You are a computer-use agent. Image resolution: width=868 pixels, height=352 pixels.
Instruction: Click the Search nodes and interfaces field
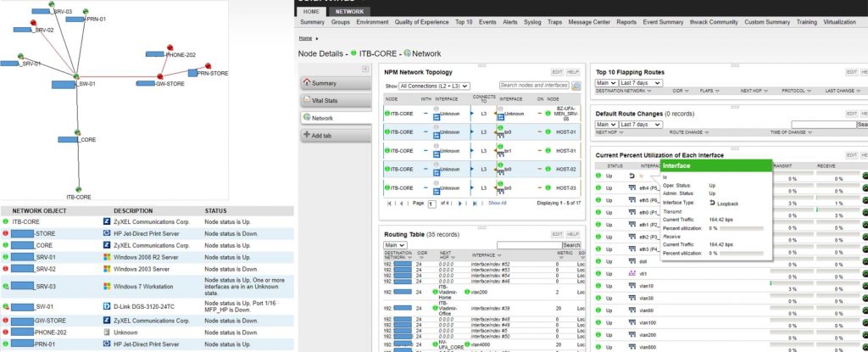point(534,86)
